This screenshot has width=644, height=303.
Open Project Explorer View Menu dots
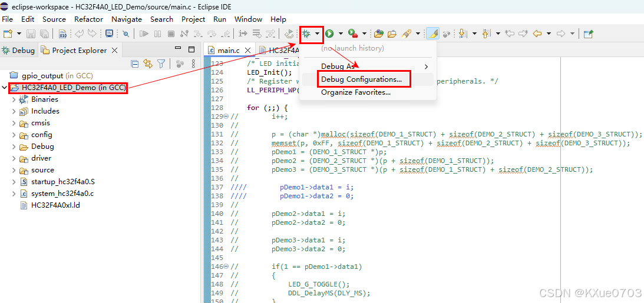click(x=193, y=64)
